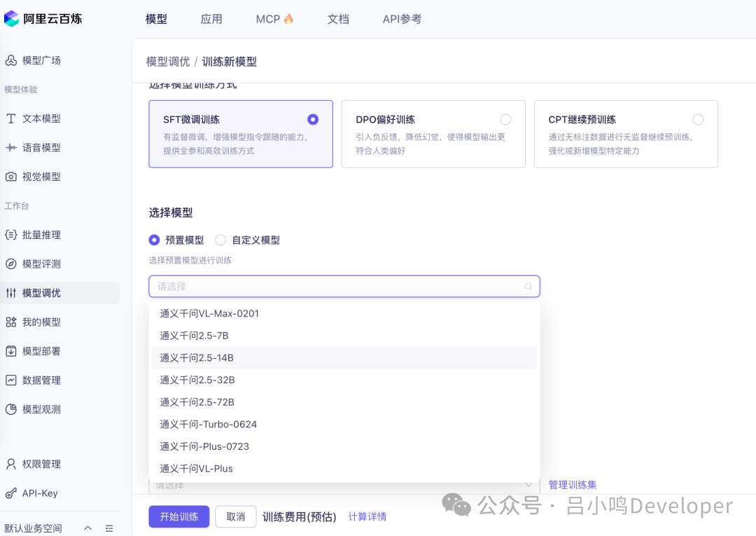Click the MCP flame icon
Image resolution: width=756 pixels, height=536 pixels.
pos(288,19)
